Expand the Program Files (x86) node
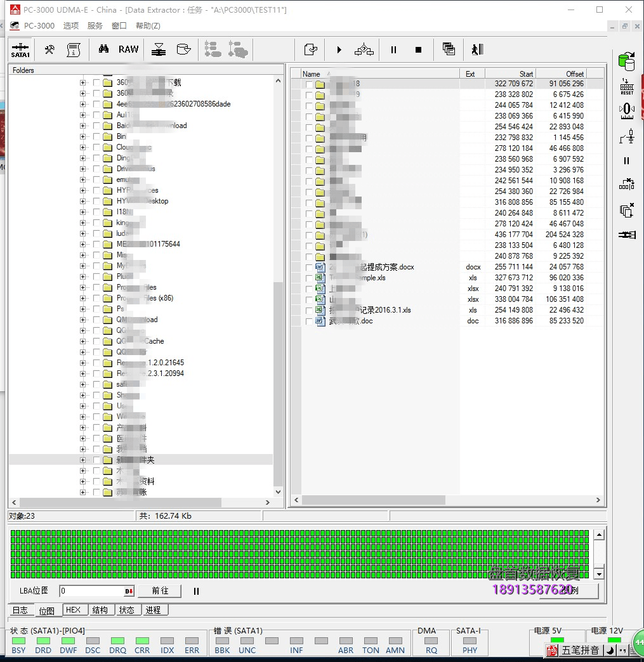 [x=82, y=298]
